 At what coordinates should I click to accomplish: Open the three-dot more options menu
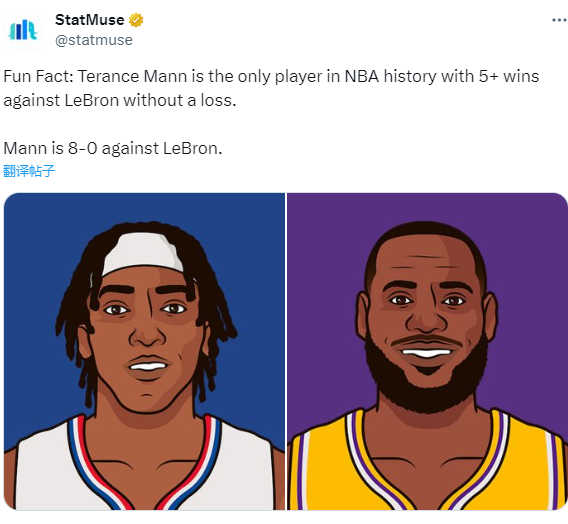tap(559, 20)
